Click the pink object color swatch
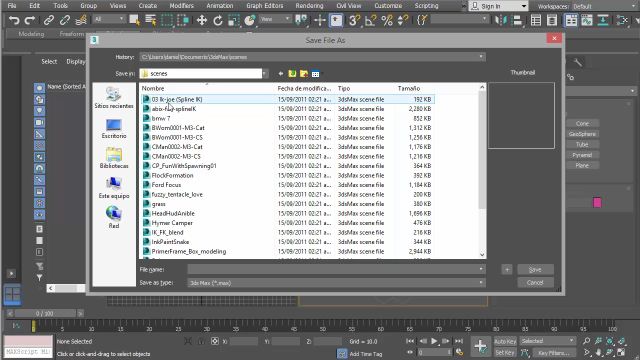The image size is (640, 360). pos(597,202)
